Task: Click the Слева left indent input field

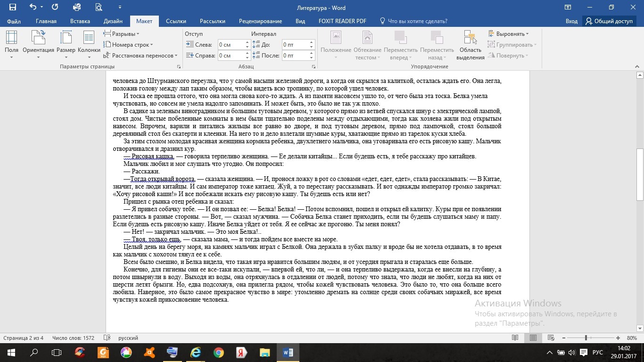Action: pyautogui.click(x=231, y=45)
